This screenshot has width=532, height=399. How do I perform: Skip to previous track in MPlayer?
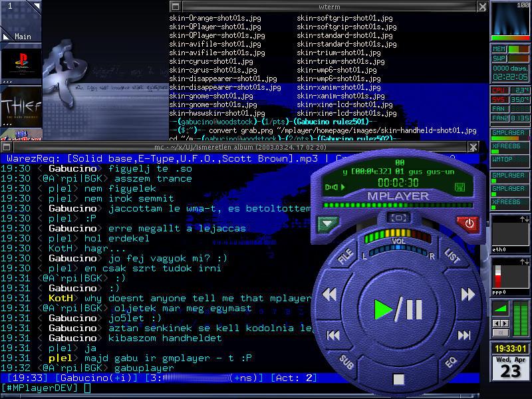[x=334, y=336]
